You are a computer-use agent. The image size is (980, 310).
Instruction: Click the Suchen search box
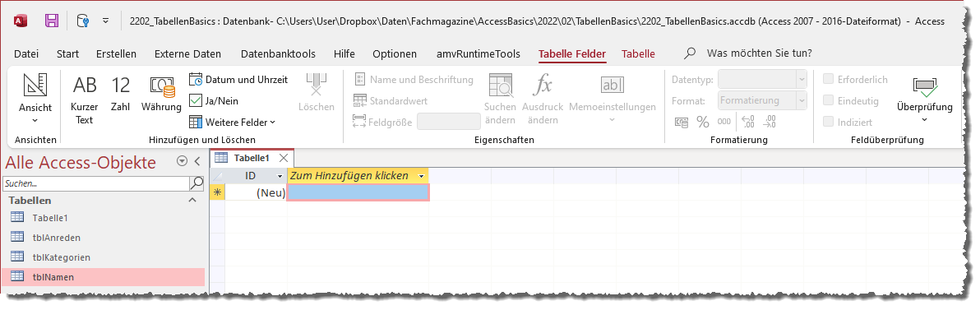tap(96, 183)
